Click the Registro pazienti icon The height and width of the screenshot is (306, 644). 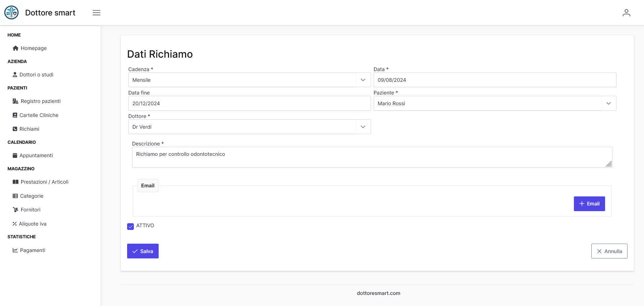click(x=15, y=101)
